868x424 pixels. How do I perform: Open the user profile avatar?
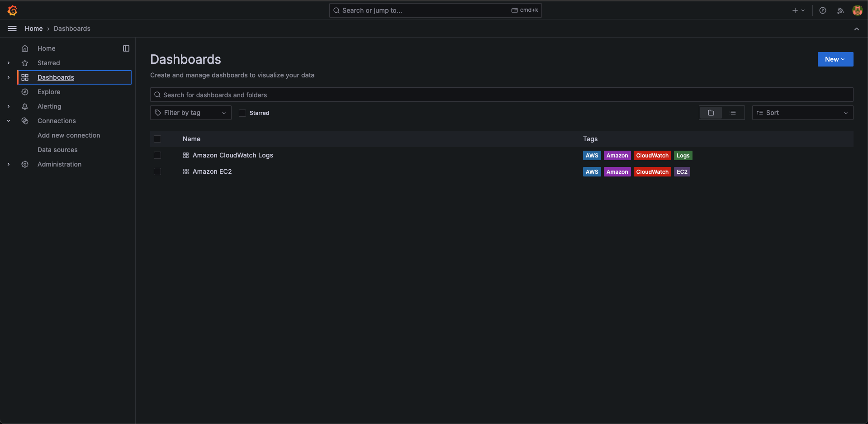(x=857, y=10)
